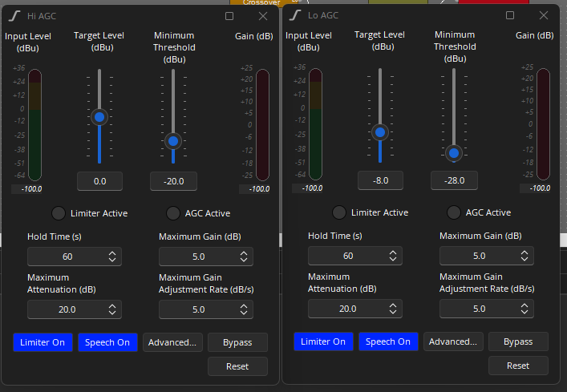The height and width of the screenshot is (392, 567).
Task: Click AGC Active indicator in Hi AGC
Action: click(173, 213)
